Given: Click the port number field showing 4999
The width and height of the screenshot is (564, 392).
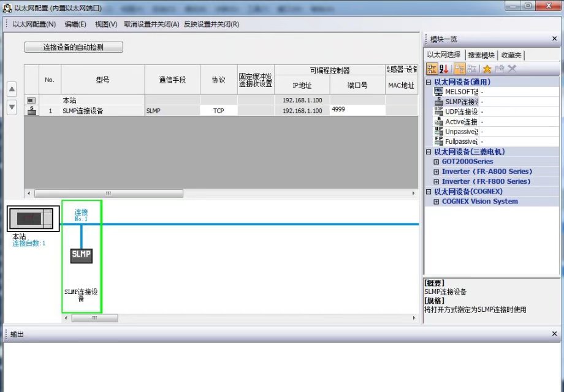Looking at the screenshot, I should (357, 110).
